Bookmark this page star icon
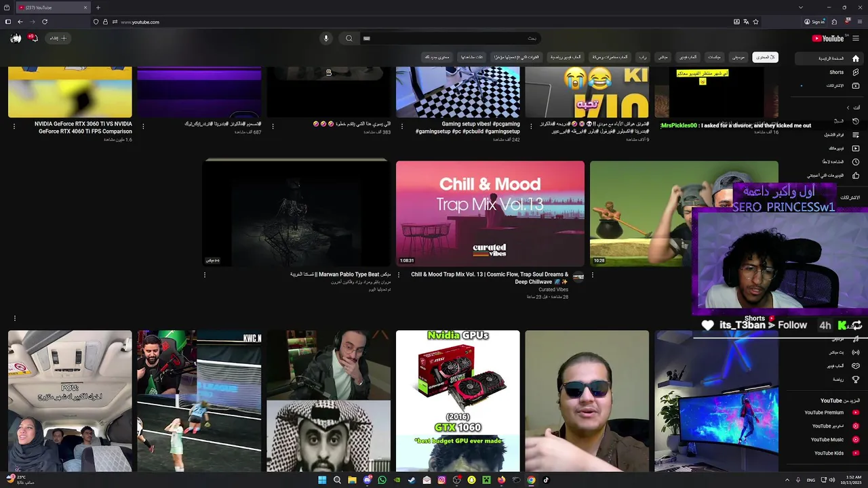 point(755,22)
